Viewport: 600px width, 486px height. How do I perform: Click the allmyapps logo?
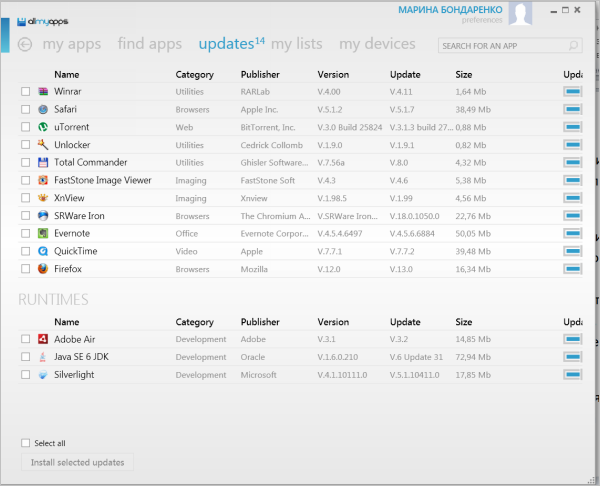tap(42, 21)
